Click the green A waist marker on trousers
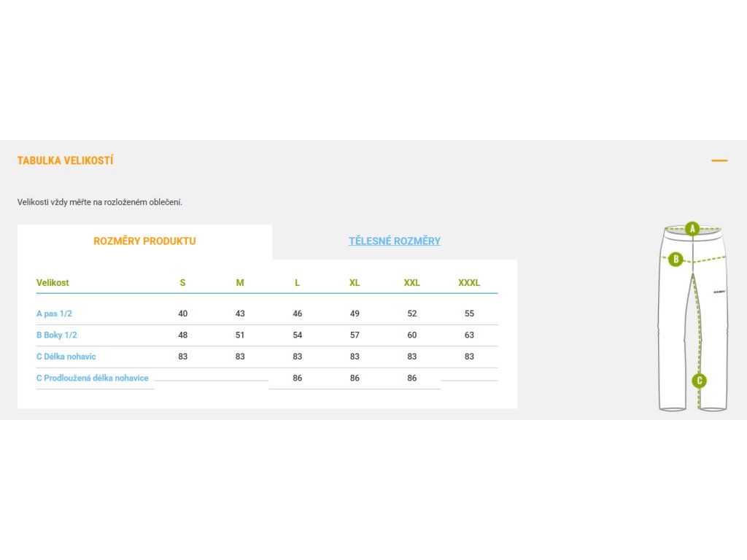Image resolution: width=747 pixels, height=560 pixels. pos(692,228)
